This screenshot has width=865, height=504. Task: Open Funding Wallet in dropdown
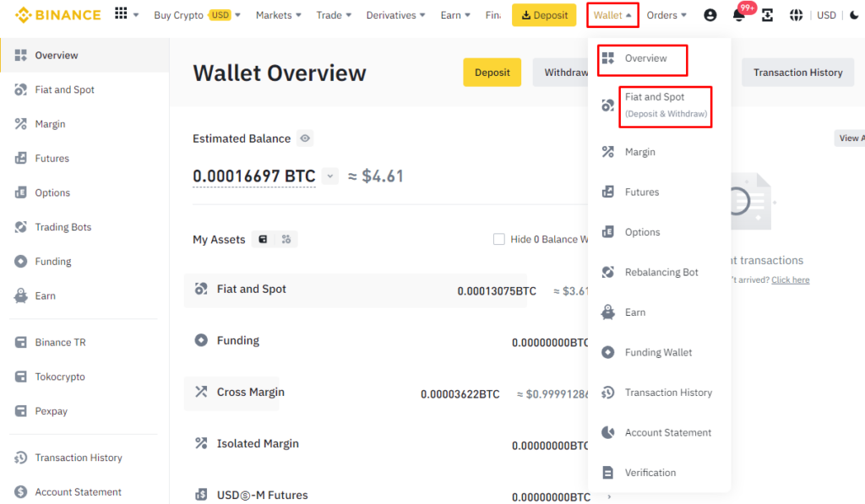(659, 352)
